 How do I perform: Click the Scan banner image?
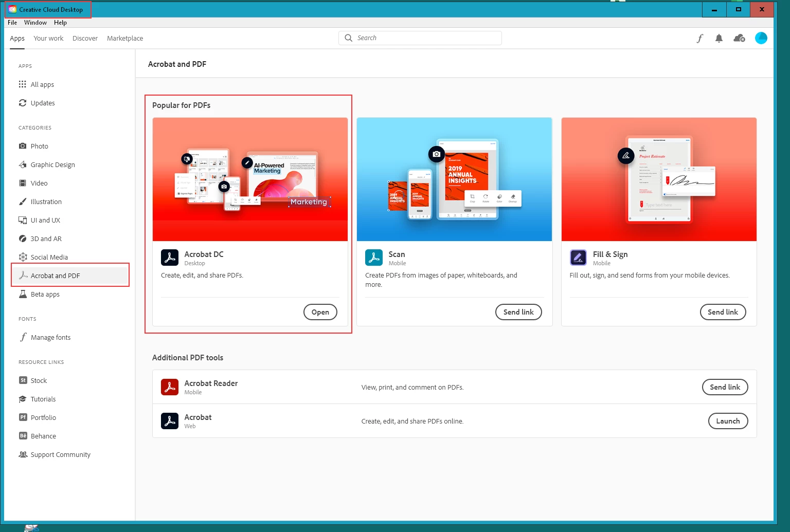click(x=454, y=179)
